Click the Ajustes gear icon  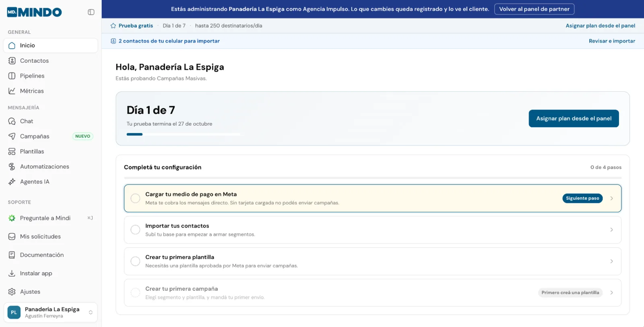pos(12,292)
